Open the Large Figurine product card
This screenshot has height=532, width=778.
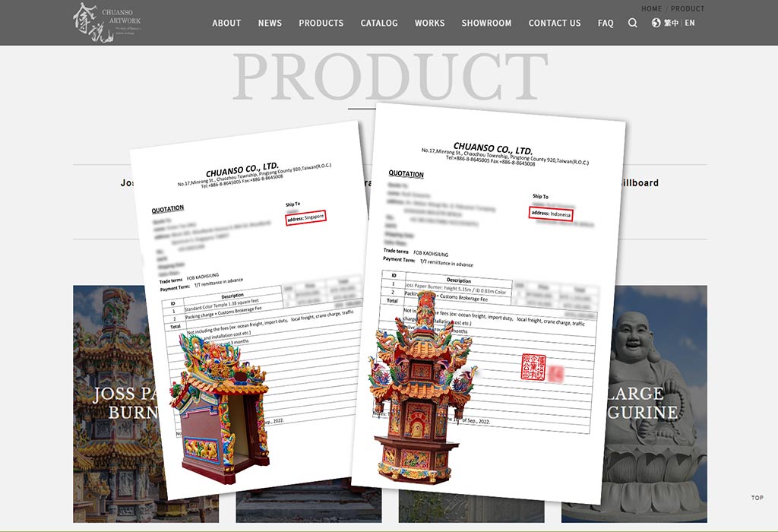click(x=656, y=403)
